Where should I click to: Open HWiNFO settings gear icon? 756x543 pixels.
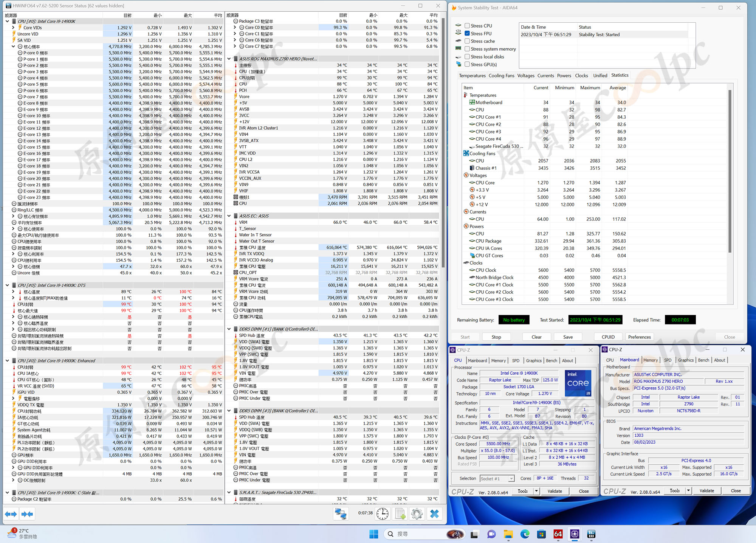click(x=417, y=514)
